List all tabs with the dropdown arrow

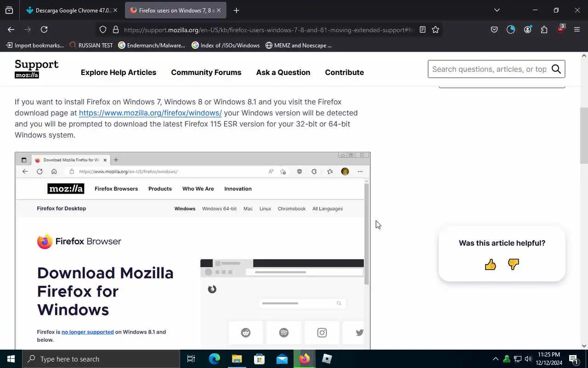[x=497, y=10]
